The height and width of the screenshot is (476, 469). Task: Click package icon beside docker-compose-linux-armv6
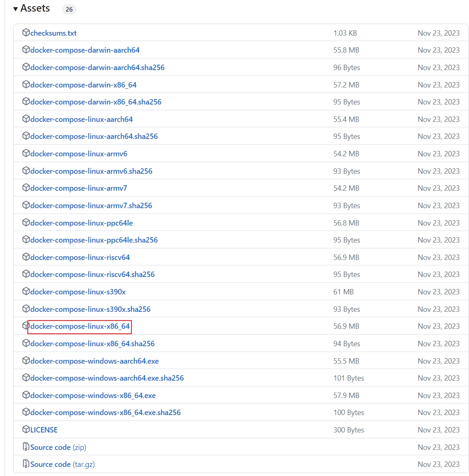pyautogui.click(x=26, y=153)
